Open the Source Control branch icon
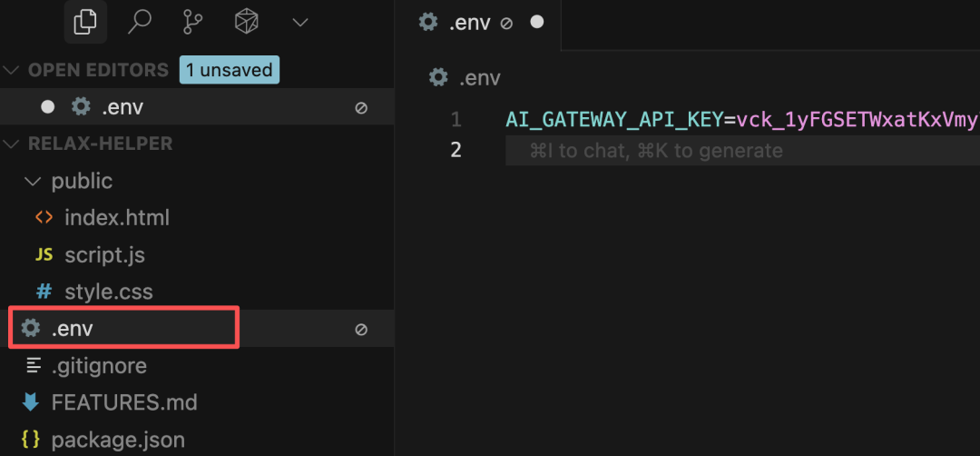This screenshot has height=456, width=980. click(x=192, y=23)
